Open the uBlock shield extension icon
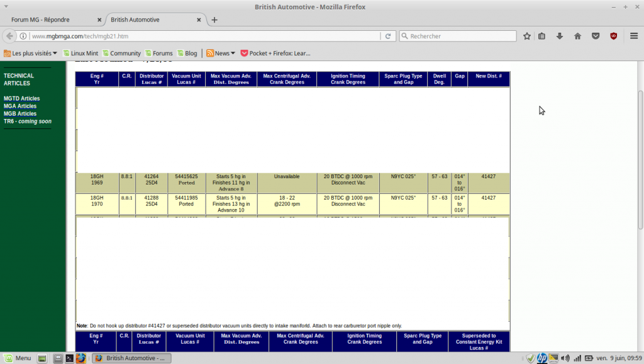Image resolution: width=644 pixels, height=364 pixels. pyautogui.click(x=614, y=36)
